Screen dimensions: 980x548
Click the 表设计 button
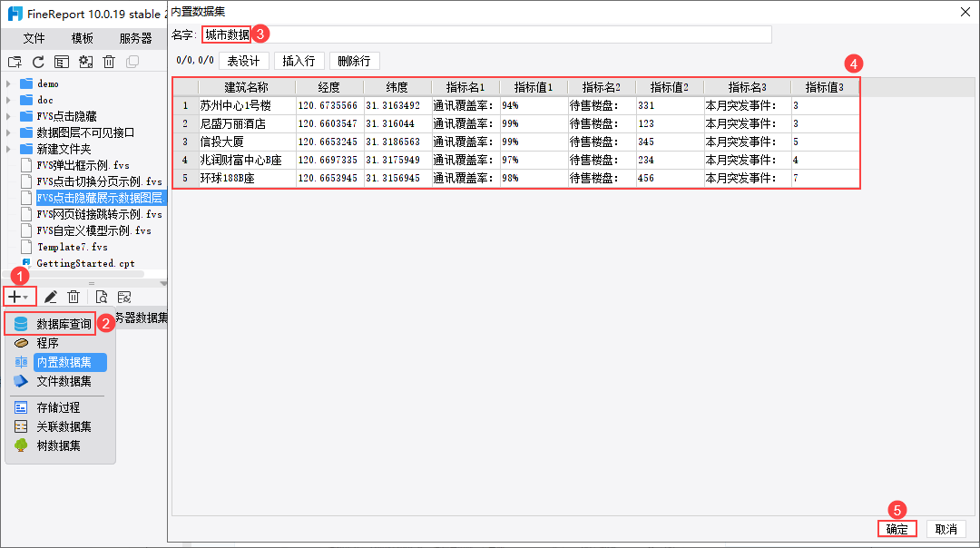coord(244,61)
